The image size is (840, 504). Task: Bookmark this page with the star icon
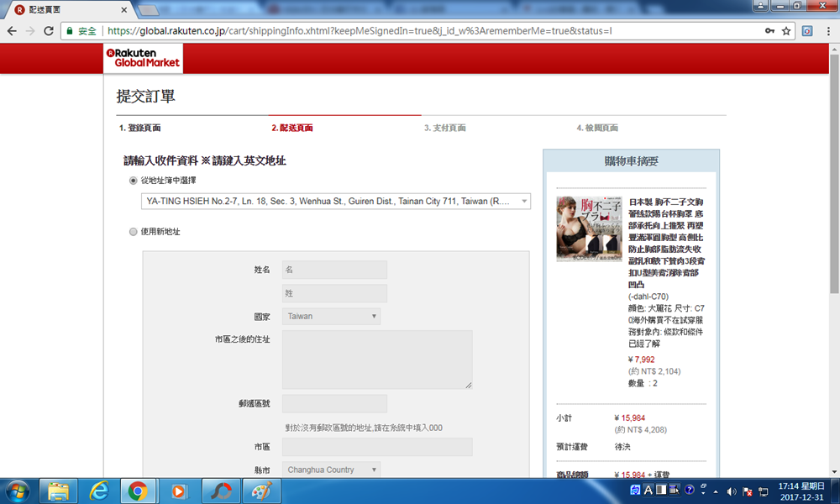pos(786,31)
